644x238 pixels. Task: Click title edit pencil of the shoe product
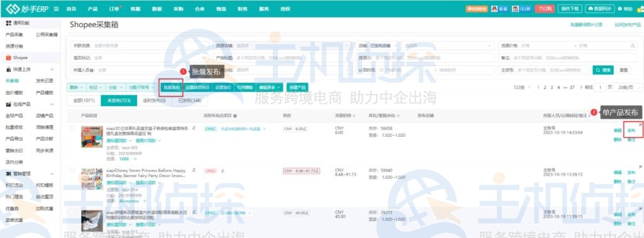pyautogui.click(x=194, y=212)
